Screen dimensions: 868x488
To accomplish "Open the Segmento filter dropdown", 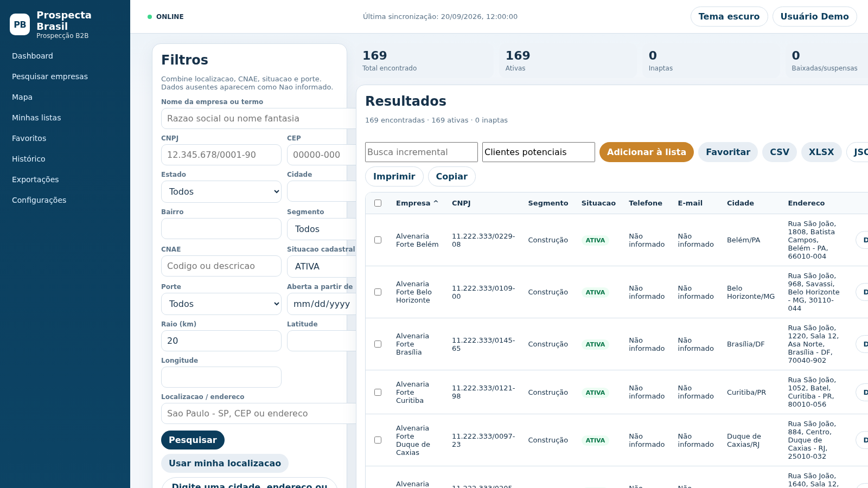I will point(321,229).
